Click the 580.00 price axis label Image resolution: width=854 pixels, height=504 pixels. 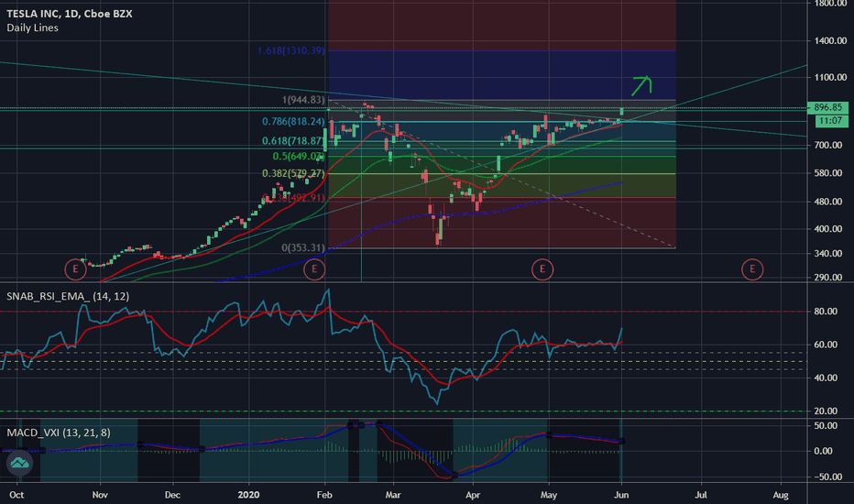tap(828, 173)
